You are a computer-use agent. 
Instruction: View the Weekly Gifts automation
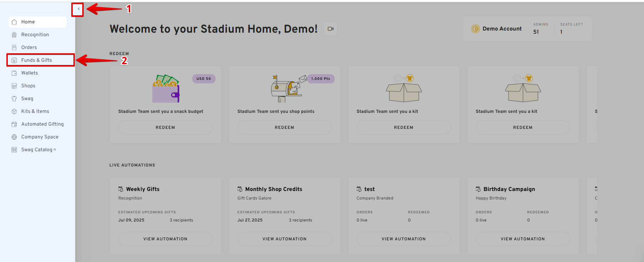[165, 239]
